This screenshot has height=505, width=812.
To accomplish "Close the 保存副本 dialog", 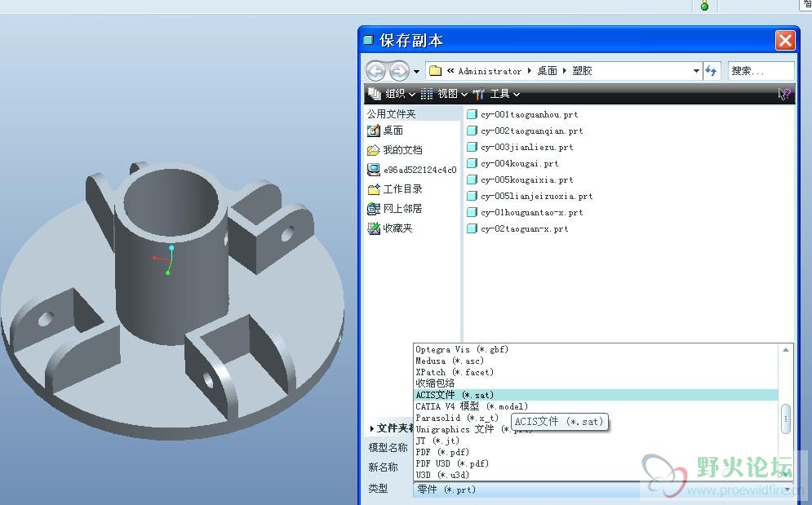I will click(785, 40).
